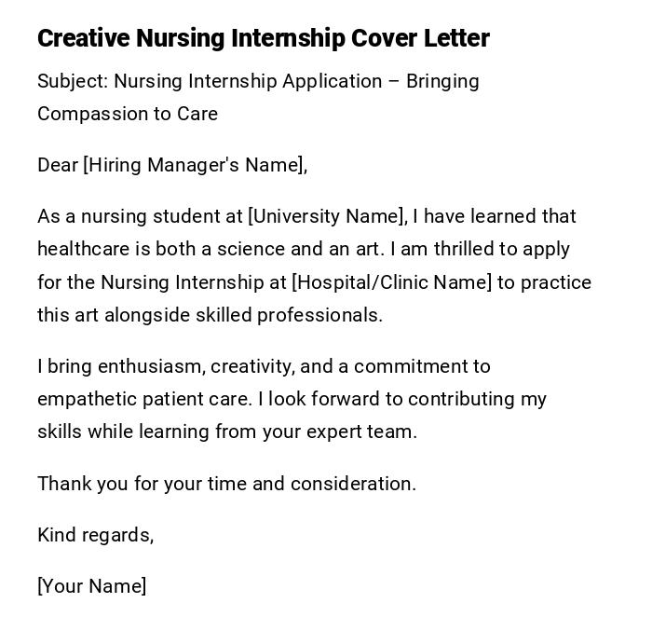Click the "Compassion to Care" subject text

pyautogui.click(x=127, y=114)
